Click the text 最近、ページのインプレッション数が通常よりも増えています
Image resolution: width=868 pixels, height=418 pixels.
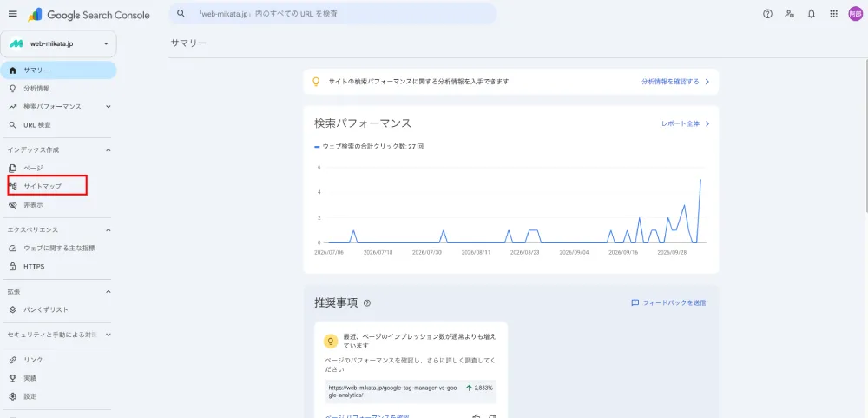(x=419, y=341)
